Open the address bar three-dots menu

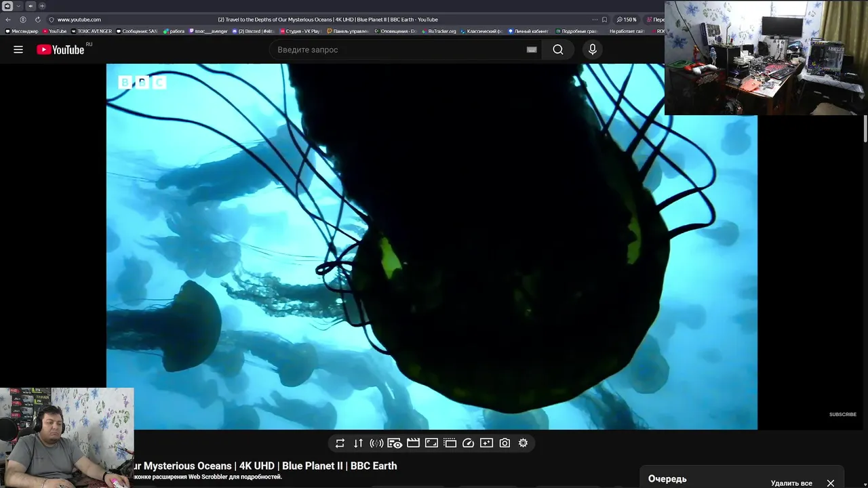click(595, 20)
